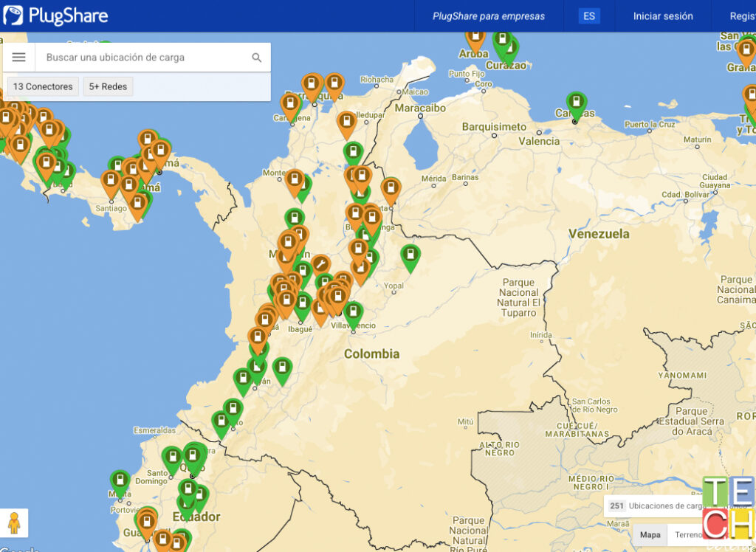Viewport: 756px width, 552px height.
Task: Change language with ES selector
Action: (x=588, y=15)
